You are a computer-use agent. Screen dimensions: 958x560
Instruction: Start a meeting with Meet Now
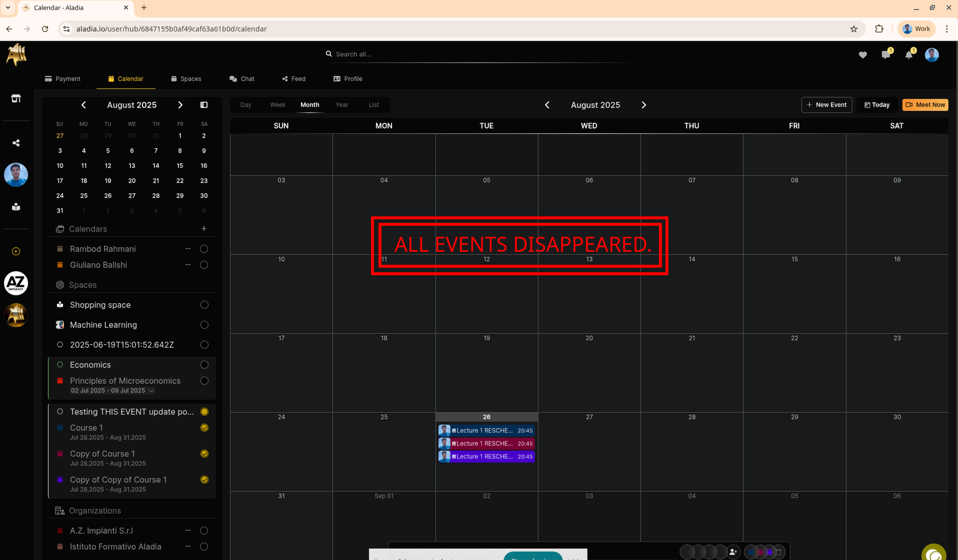pyautogui.click(x=926, y=105)
